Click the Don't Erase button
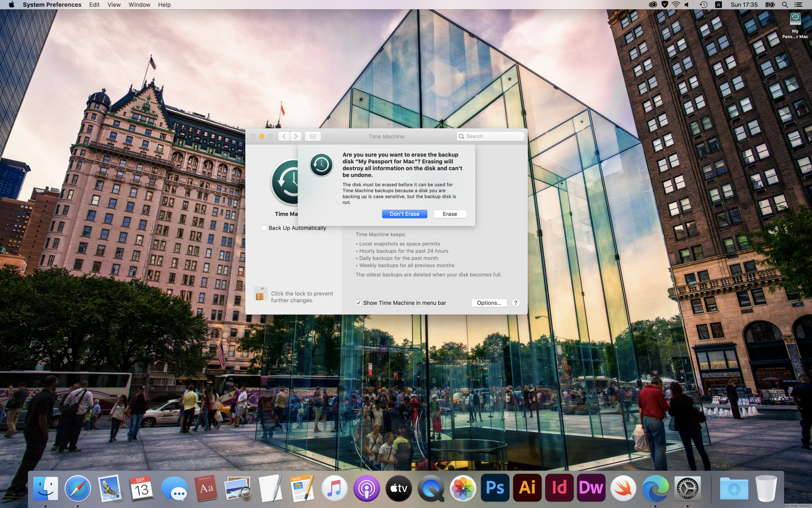 pyautogui.click(x=404, y=214)
